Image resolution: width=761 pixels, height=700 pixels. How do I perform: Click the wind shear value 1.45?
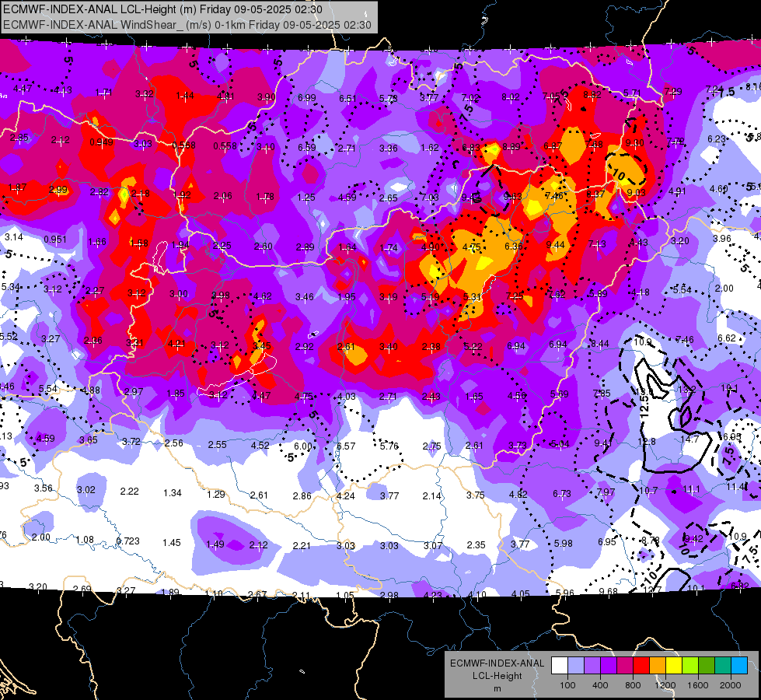(x=172, y=543)
